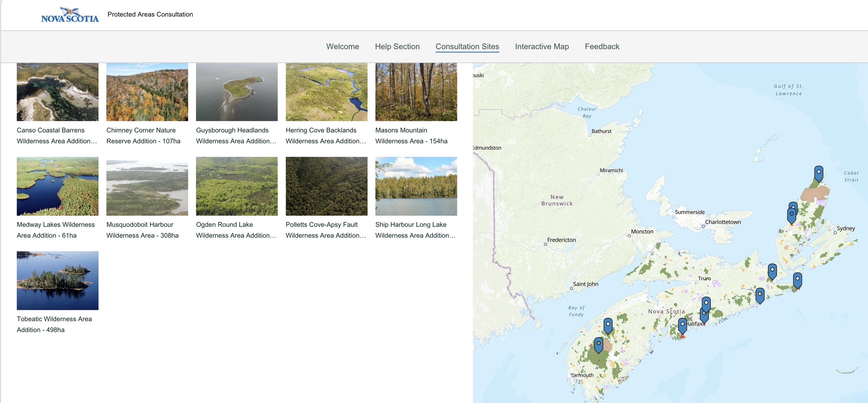Open the Musquodoboit Harbour image
Image resolution: width=868 pixels, height=403 pixels.
147,186
